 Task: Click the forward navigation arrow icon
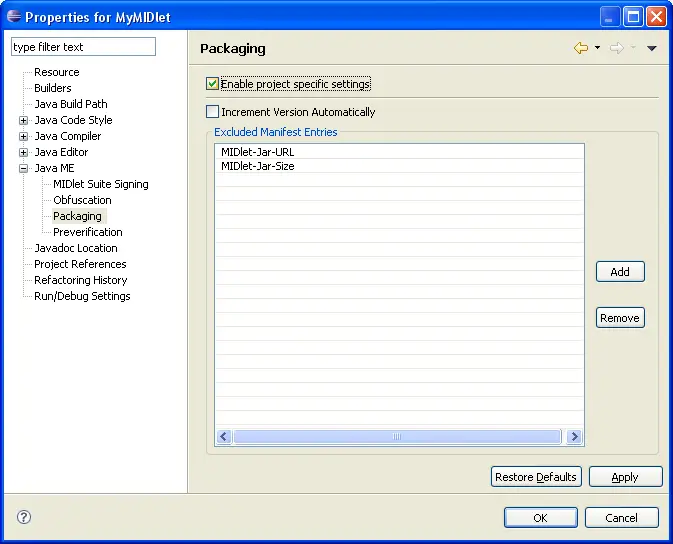tap(616, 48)
